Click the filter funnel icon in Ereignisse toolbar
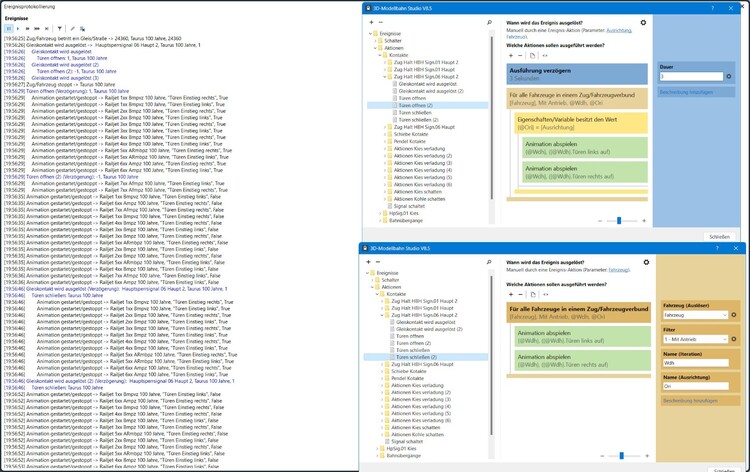This screenshot has width=750, height=472. point(59,29)
